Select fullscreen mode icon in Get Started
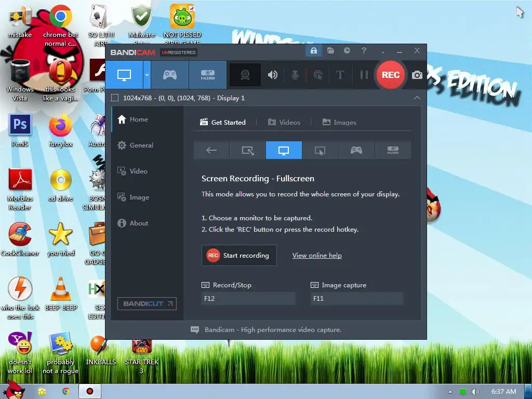 [284, 150]
